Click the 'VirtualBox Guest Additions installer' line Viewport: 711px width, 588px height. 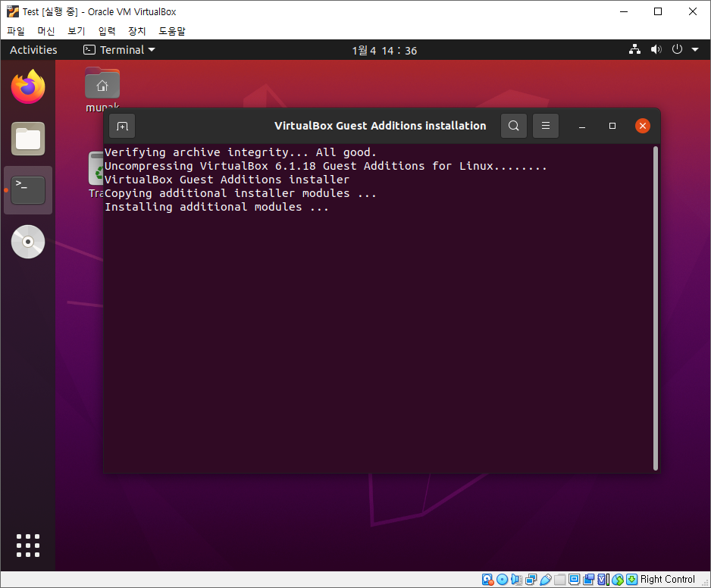227,180
